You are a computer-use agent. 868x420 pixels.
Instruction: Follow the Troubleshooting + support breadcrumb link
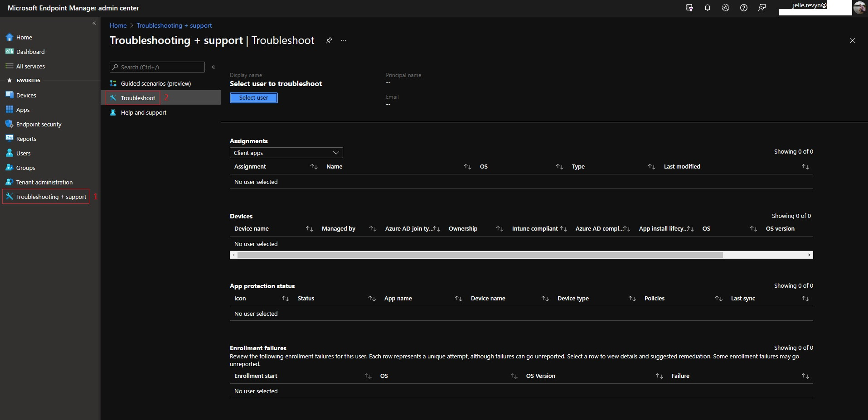174,25
